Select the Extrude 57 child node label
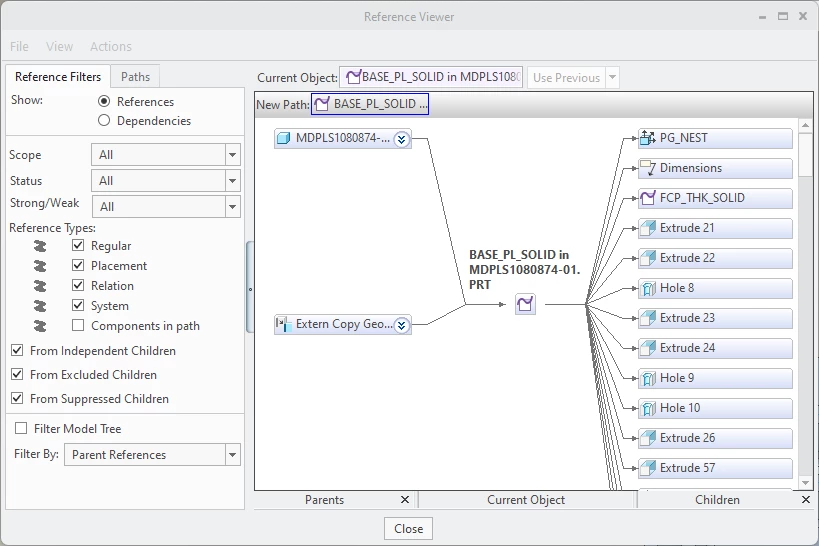This screenshot has height=546, width=819. [x=687, y=468]
